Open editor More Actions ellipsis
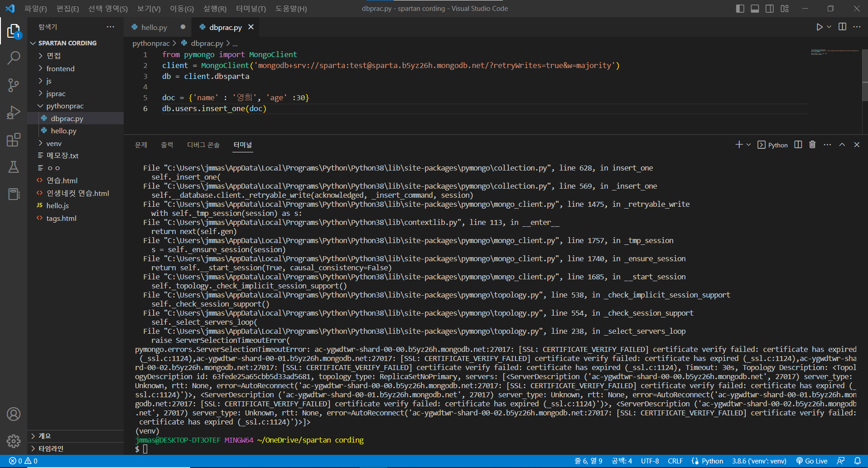 click(857, 27)
